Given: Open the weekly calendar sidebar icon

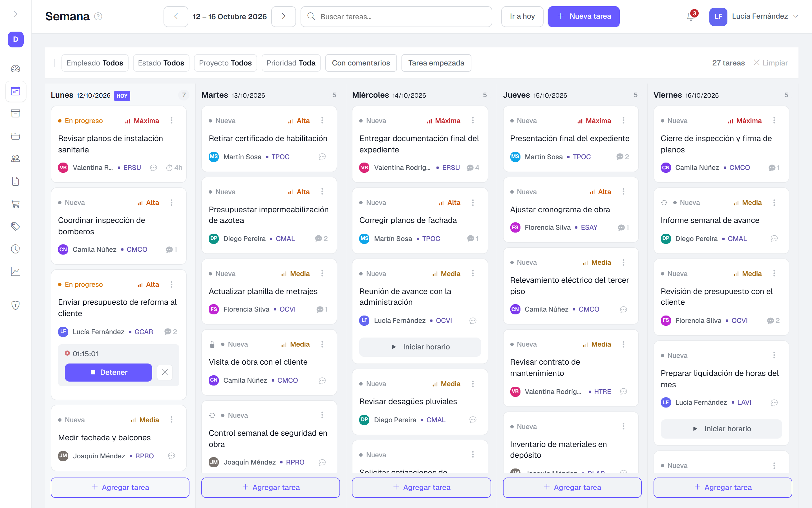Looking at the screenshot, I should pos(16,91).
